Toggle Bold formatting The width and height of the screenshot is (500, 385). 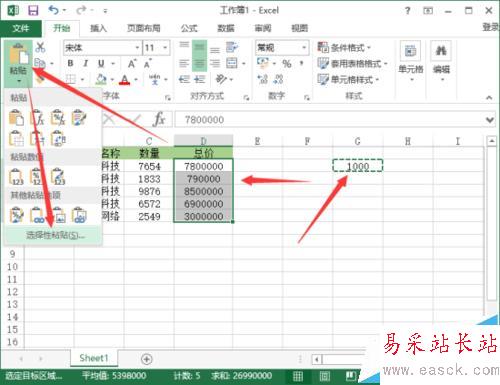[x=70, y=63]
